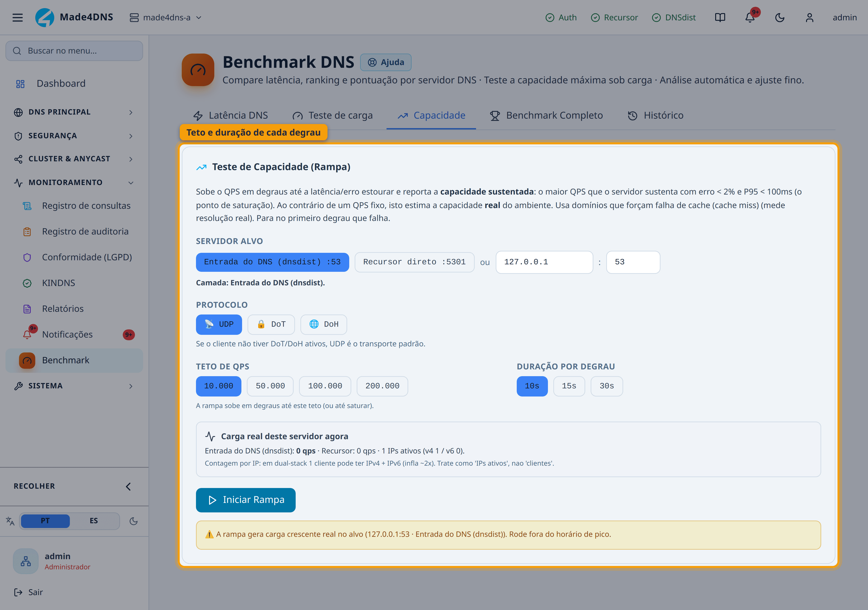Choose the UDP protocol
Screen dimensions: 868x610
click(219, 324)
